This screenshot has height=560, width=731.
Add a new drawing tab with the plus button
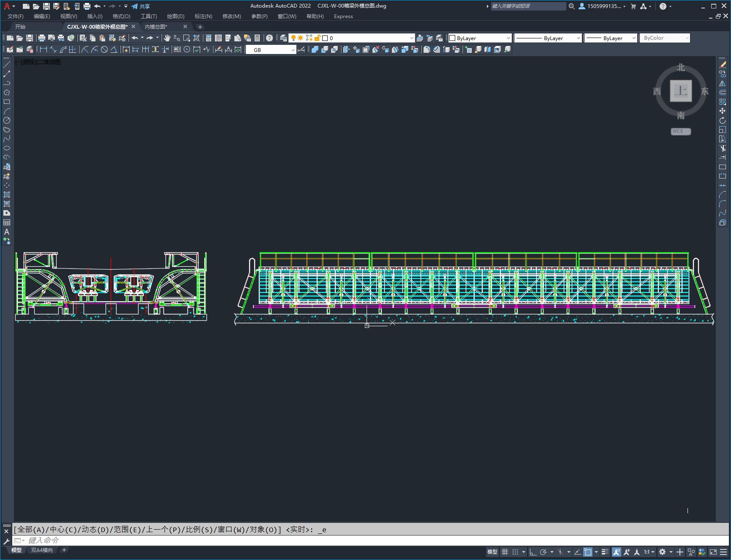pyautogui.click(x=200, y=27)
